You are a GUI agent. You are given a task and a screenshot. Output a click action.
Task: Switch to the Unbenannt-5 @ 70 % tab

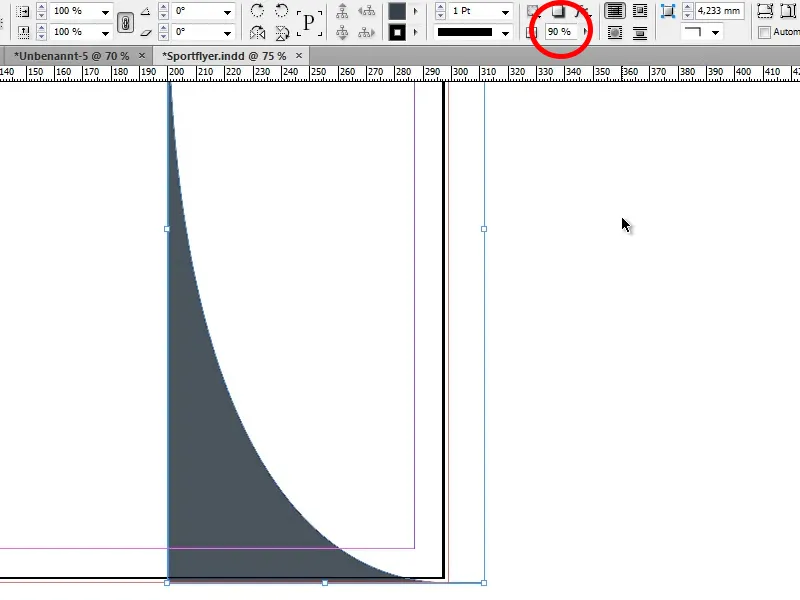point(71,56)
